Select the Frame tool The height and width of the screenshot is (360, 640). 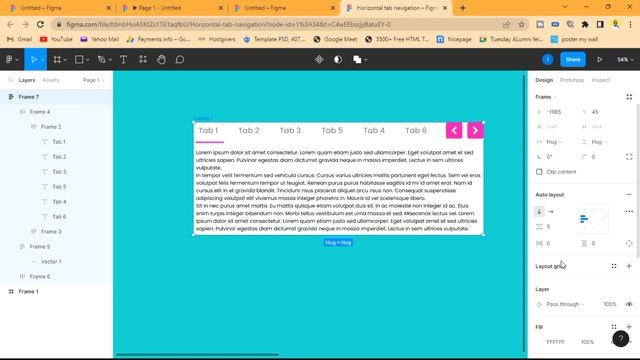57,60
